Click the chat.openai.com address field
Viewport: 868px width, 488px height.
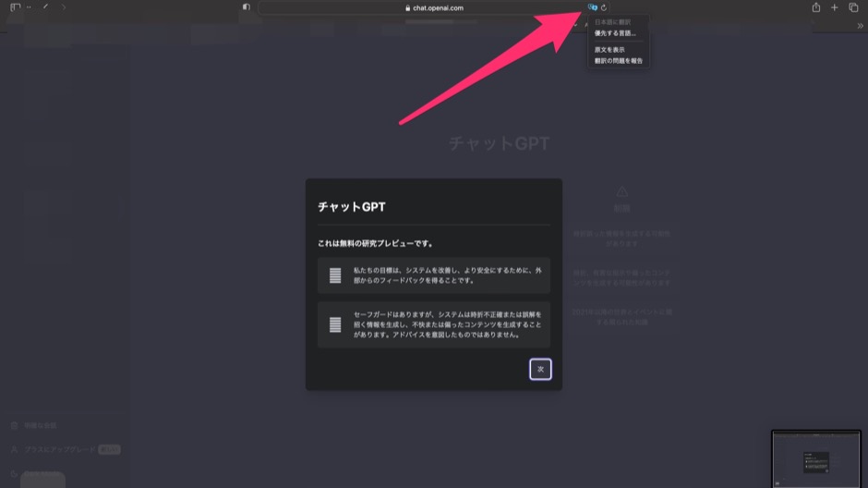(x=434, y=7)
